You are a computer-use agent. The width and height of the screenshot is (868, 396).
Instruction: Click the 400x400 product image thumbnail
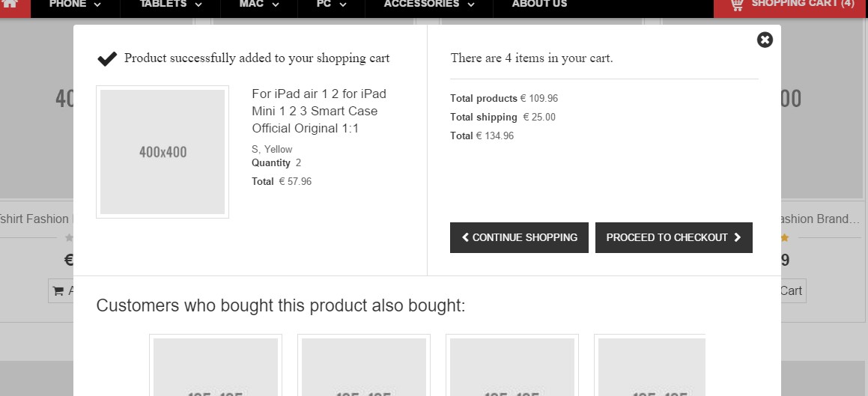point(163,152)
